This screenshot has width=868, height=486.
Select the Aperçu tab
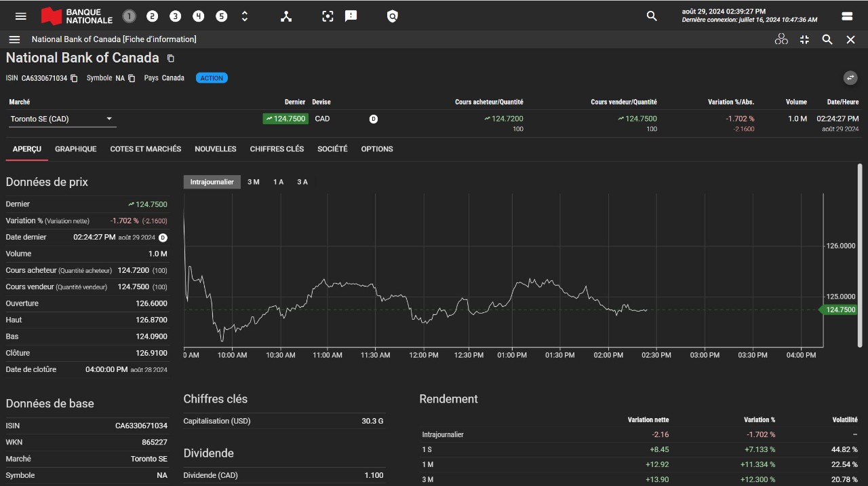pyautogui.click(x=27, y=149)
